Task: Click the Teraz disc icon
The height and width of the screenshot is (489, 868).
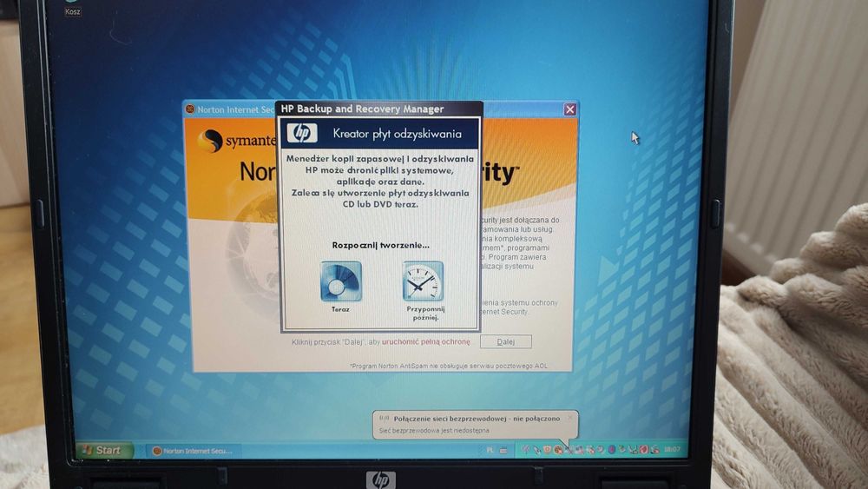Action: pos(341,282)
